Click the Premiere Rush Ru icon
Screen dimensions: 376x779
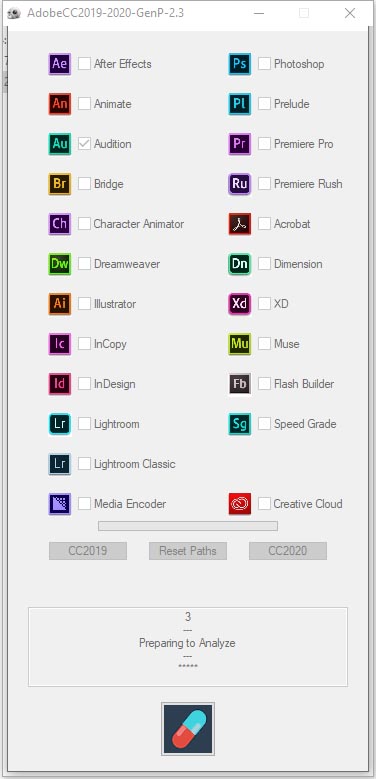[x=240, y=184]
